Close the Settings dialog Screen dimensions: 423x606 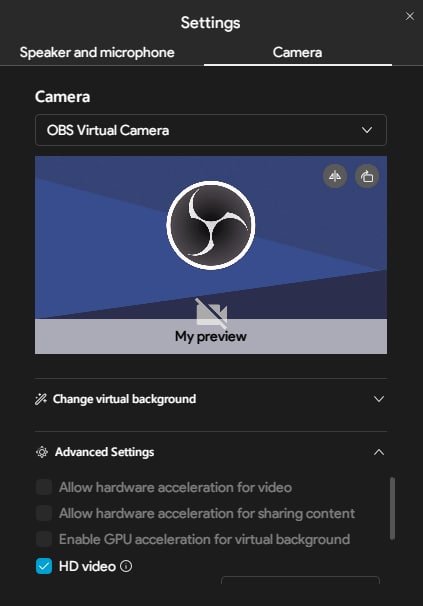pos(409,16)
